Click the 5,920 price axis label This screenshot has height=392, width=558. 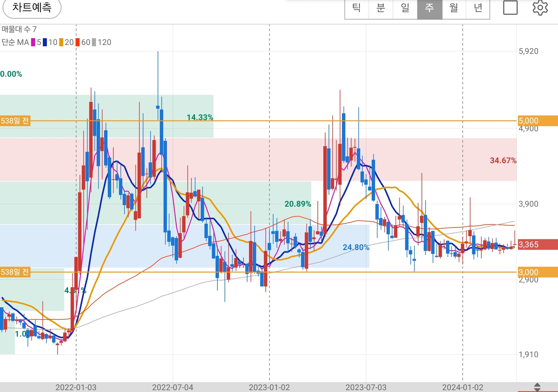tap(528, 51)
